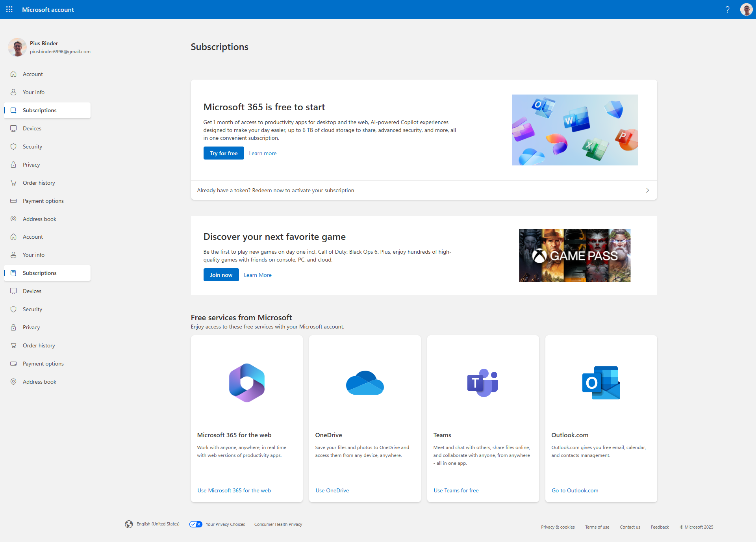
Task: Open the profile avatar in the header
Action: (x=746, y=9)
